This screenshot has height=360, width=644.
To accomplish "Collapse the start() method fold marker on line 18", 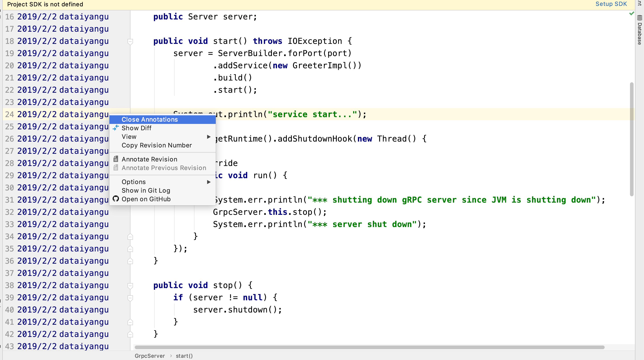I will [130, 42].
